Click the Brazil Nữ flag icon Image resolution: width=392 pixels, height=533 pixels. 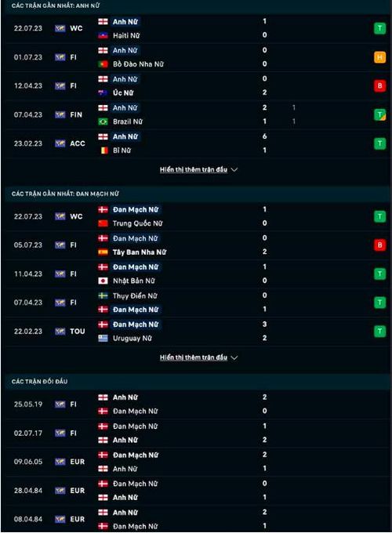tap(103, 121)
